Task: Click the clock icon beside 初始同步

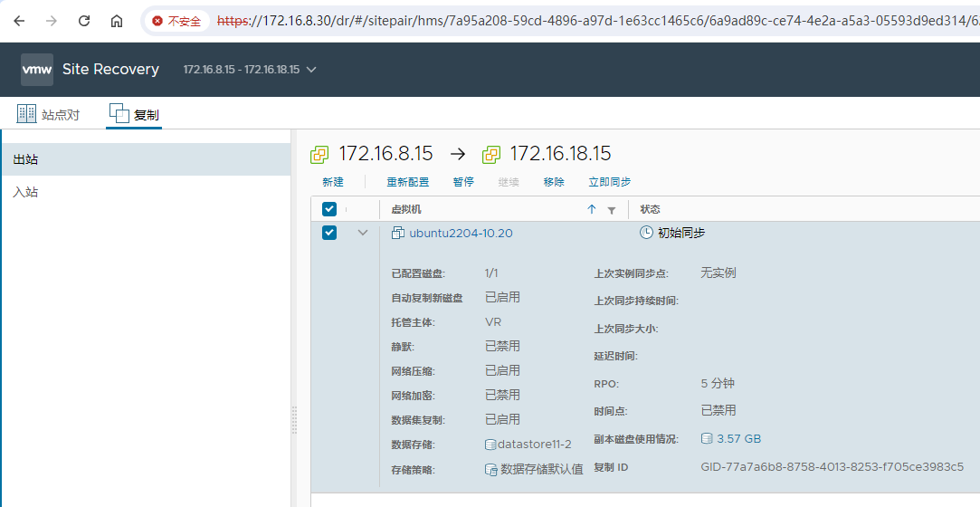Action: click(x=646, y=233)
